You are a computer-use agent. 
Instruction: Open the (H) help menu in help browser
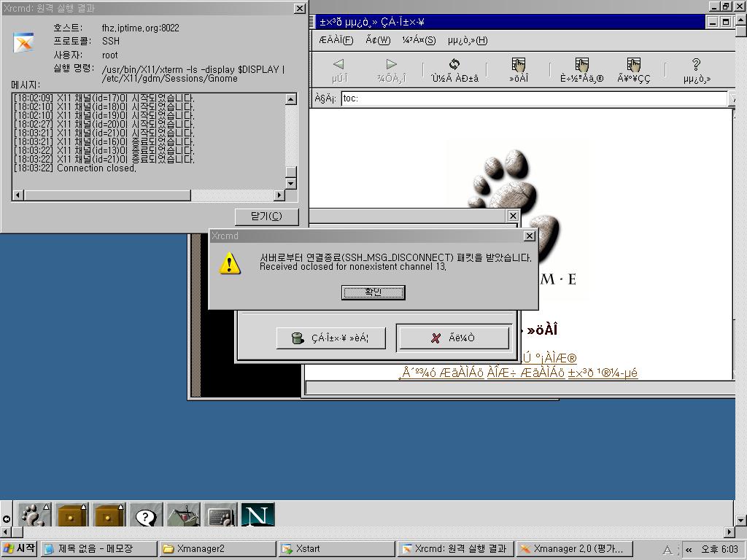click(x=468, y=40)
